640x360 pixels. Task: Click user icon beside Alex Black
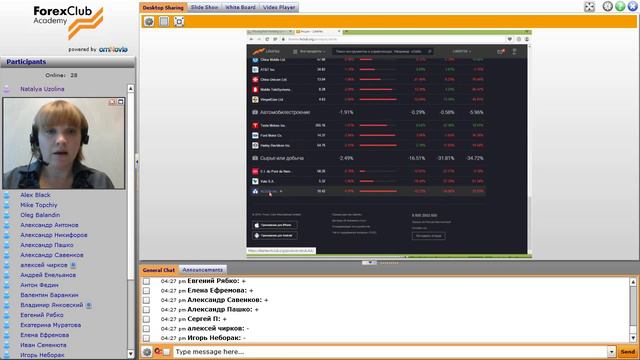[7, 195]
